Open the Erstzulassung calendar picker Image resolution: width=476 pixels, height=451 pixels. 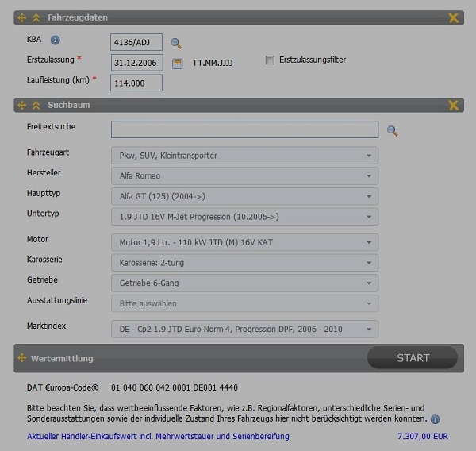coord(178,62)
